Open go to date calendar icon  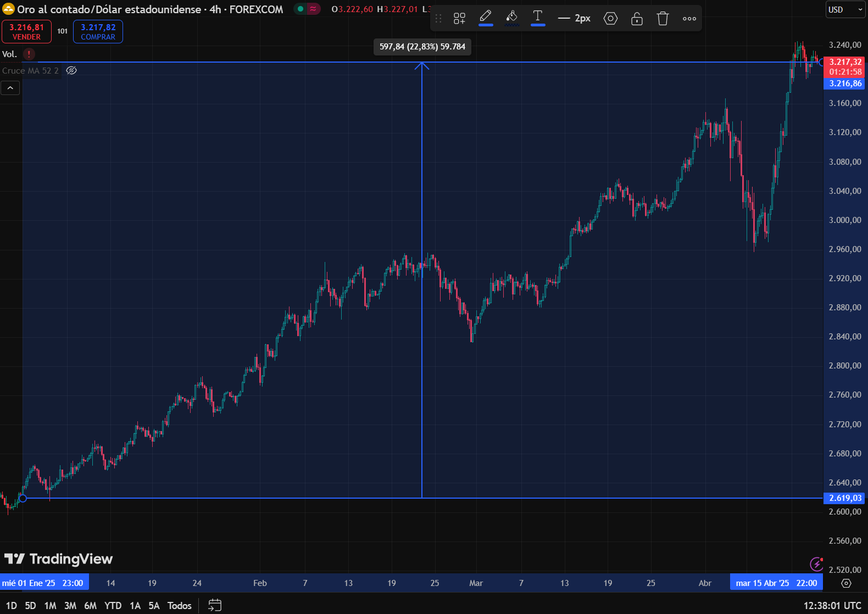point(215,605)
